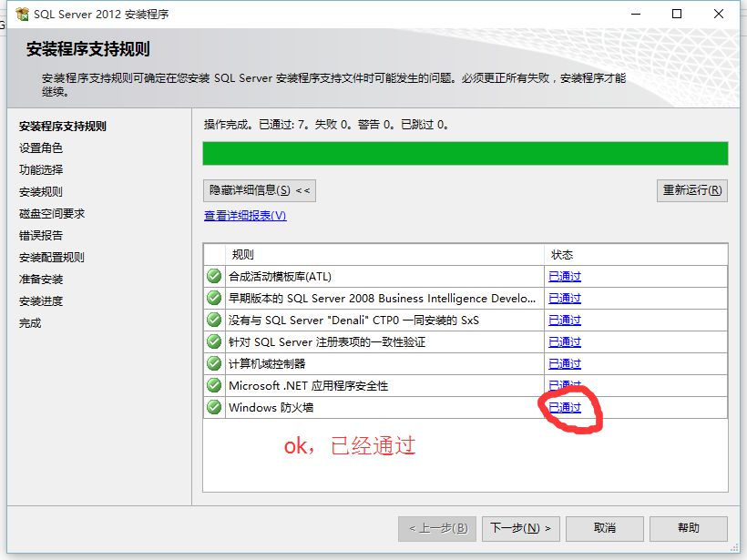Click the green check beside 计算机域控制器
This screenshot has height=560, width=747.
[212, 363]
